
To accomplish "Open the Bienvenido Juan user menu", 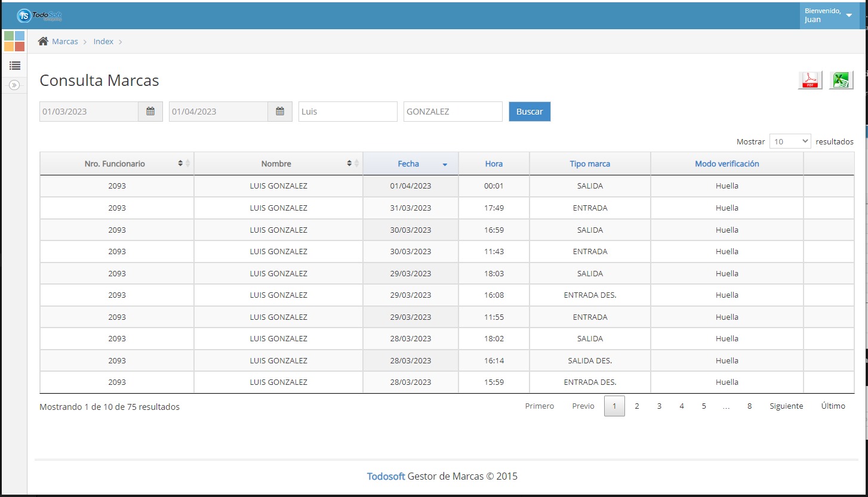I will tap(829, 16).
